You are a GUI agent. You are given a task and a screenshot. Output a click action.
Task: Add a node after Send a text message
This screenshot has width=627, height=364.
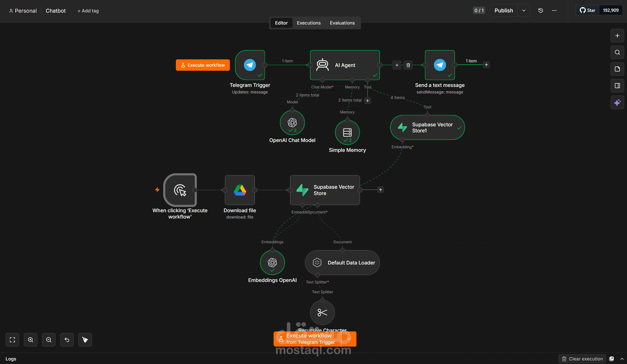[x=486, y=65]
